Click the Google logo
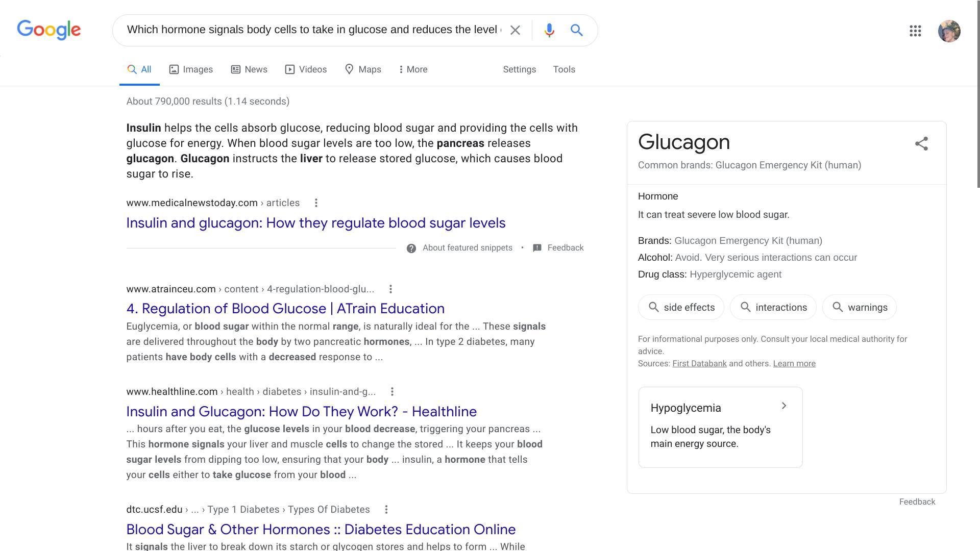The image size is (980, 551). (x=49, y=30)
